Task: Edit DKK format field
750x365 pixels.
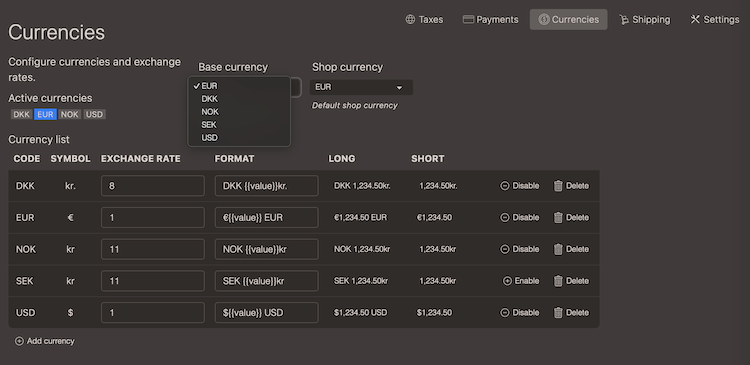Action: [x=266, y=186]
